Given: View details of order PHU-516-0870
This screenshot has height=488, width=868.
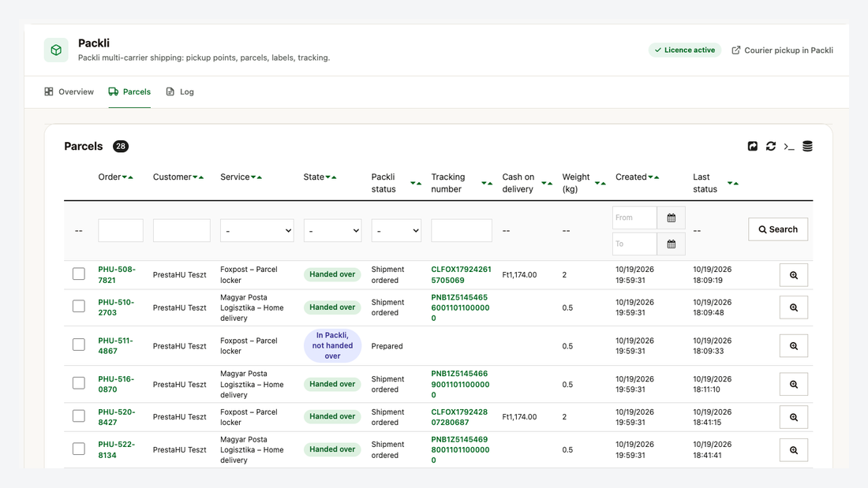Looking at the screenshot, I should click(793, 384).
